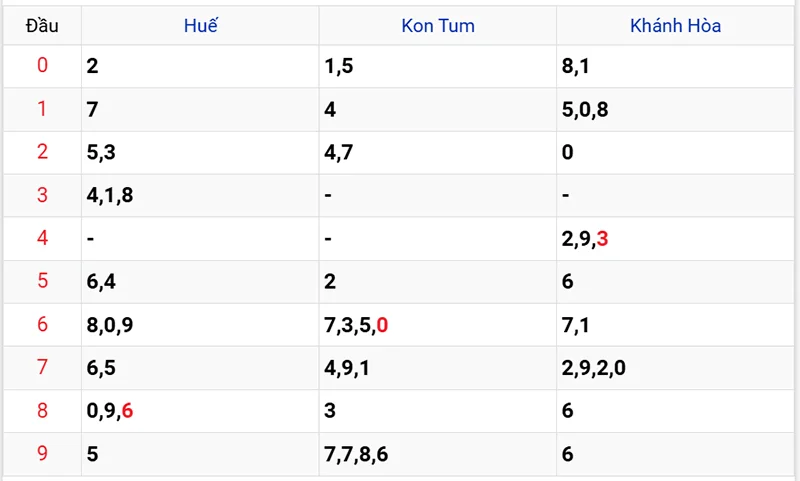Viewport: 800px width, 481px height.
Task: Click the Kon Tum cell showing 1,5
Action: (x=338, y=66)
